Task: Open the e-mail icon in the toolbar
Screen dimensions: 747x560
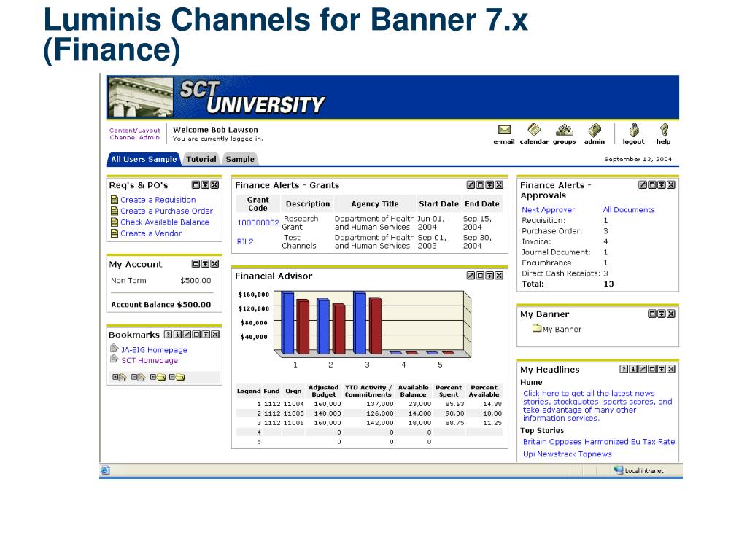Action: pyautogui.click(x=504, y=130)
